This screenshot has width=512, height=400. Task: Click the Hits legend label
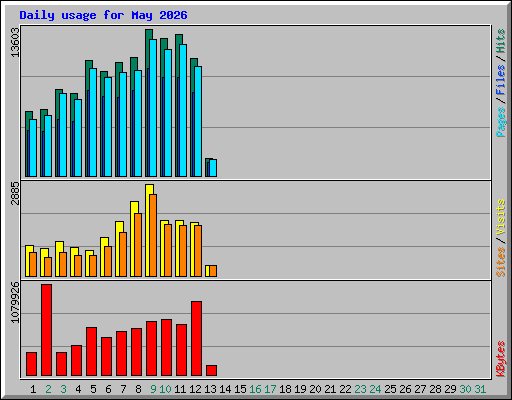click(x=500, y=41)
